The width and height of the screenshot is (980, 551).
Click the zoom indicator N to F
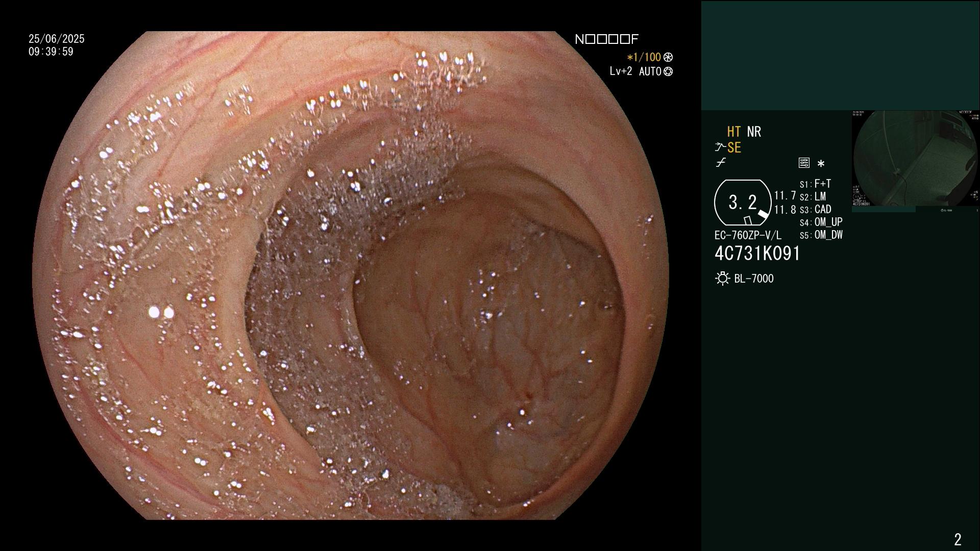(607, 39)
